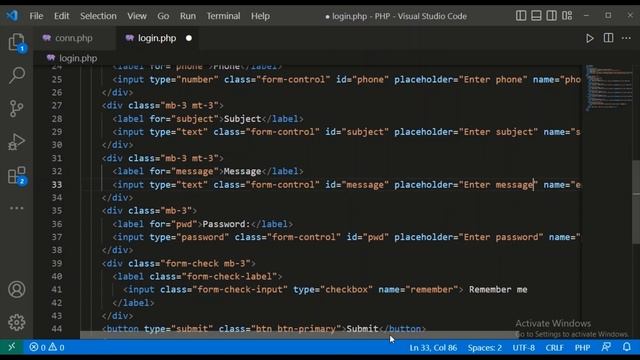This screenshot has height=360, width=640.
Task: Click "Enter phone" placeholder on line 25
Action: coord(493,80)
